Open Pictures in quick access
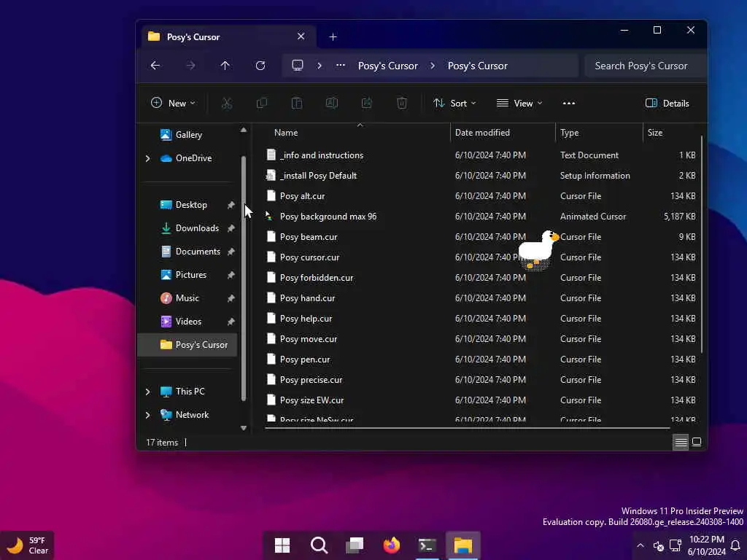The image size is (747, 560). [x=190, y=275]
